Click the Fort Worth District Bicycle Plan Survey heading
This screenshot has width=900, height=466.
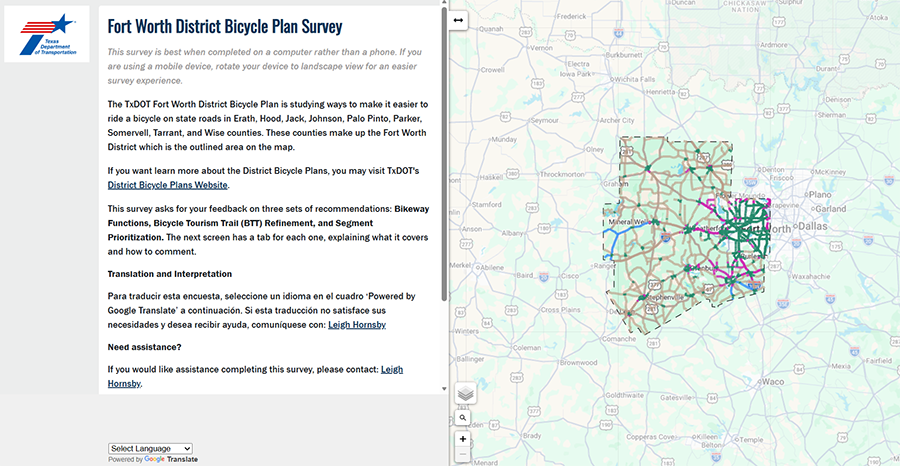[225, 26]
